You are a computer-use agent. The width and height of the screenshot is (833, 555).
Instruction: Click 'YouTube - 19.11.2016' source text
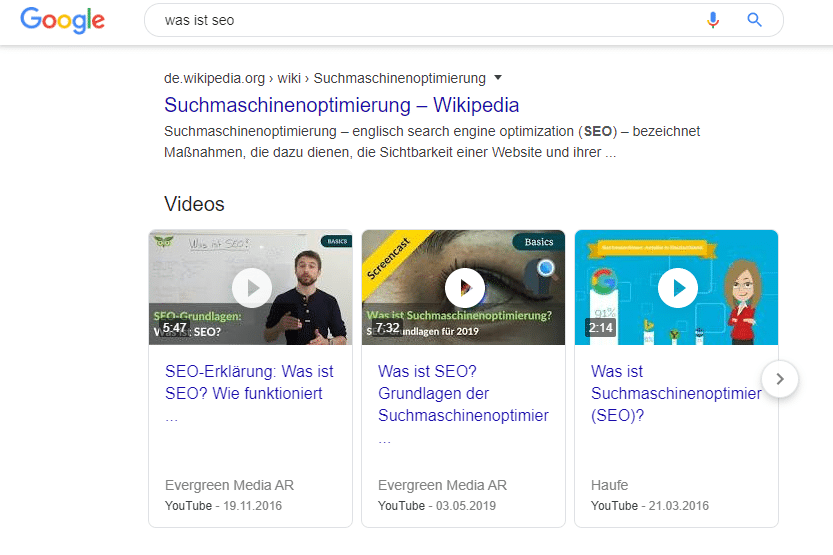[x=223, y=506]
